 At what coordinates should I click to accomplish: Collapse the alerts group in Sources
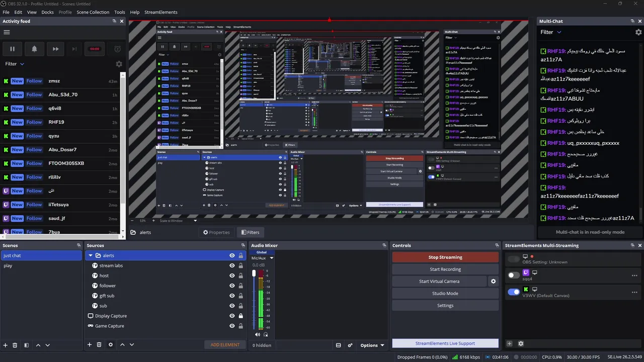91,255
